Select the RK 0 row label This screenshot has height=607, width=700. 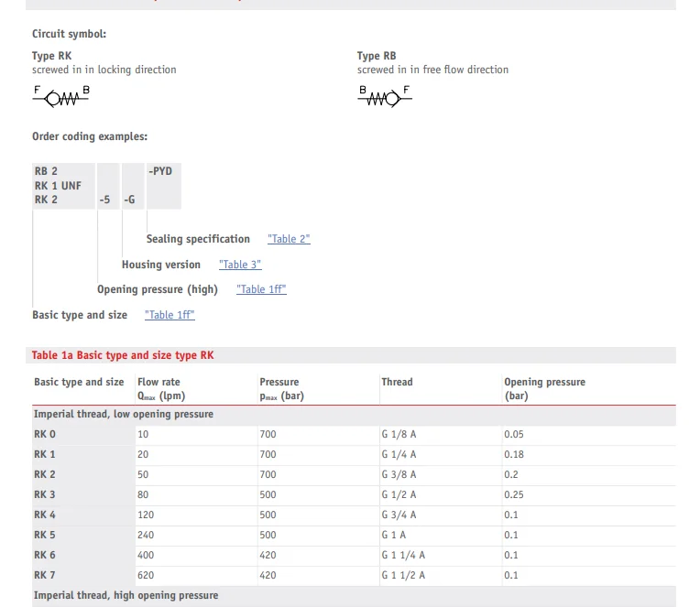point(45,434)
